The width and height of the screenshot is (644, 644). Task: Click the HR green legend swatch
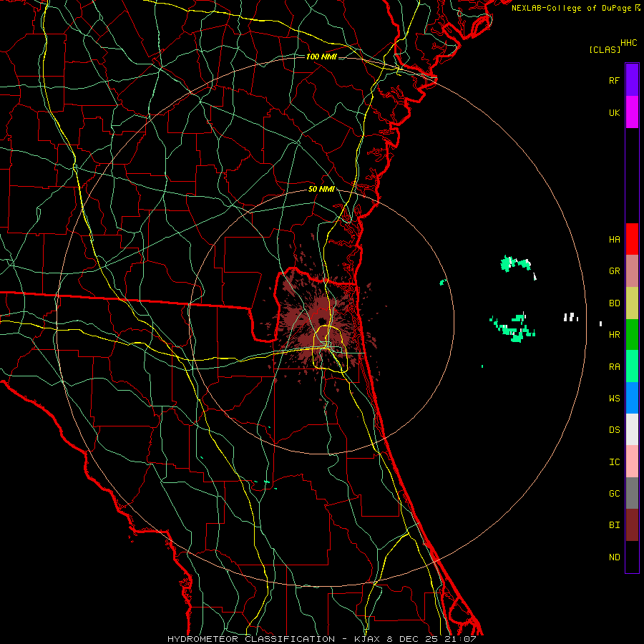(632, 334)
